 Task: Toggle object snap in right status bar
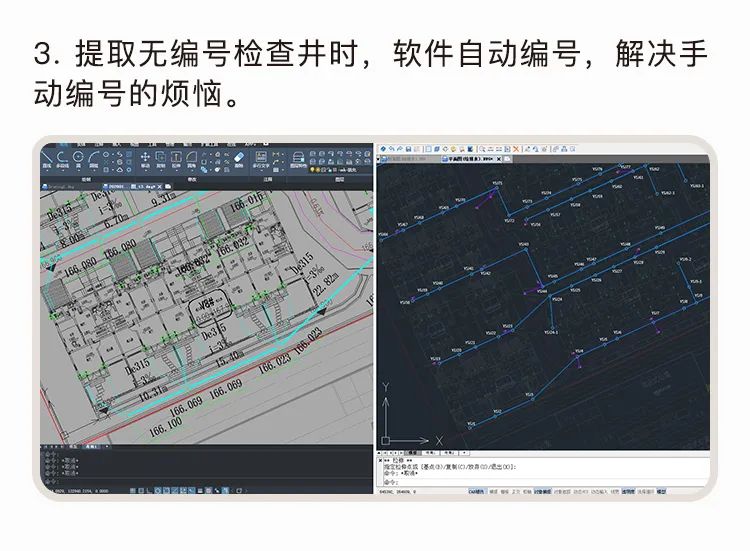541,492
